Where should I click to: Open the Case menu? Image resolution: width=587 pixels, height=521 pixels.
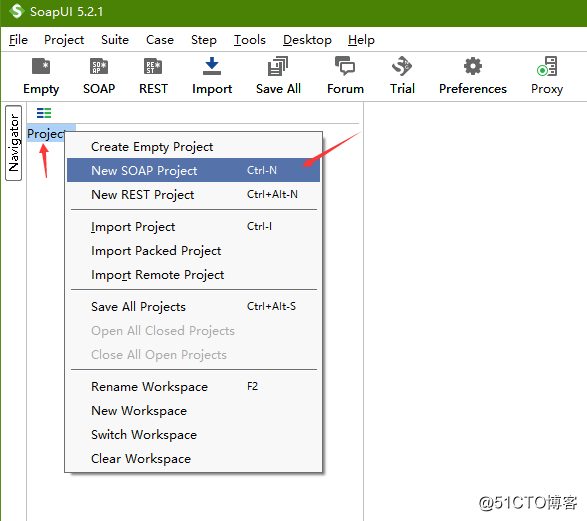(159, 40)
